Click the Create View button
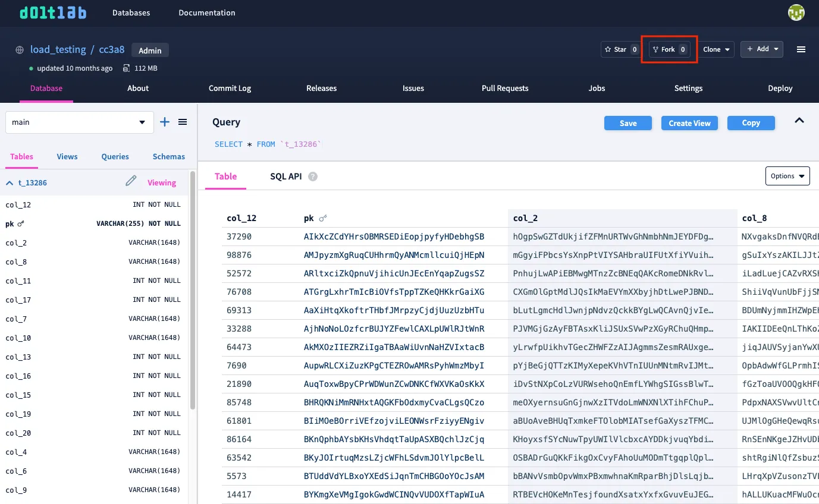This screenshot has height=504, width=819. tap(689, 123)
